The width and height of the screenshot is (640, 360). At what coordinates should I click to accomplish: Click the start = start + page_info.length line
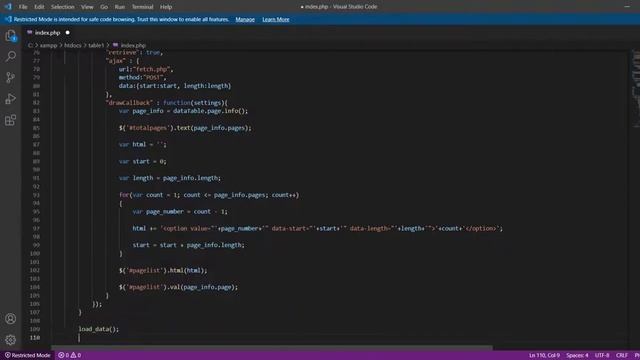tap(189, 245)
